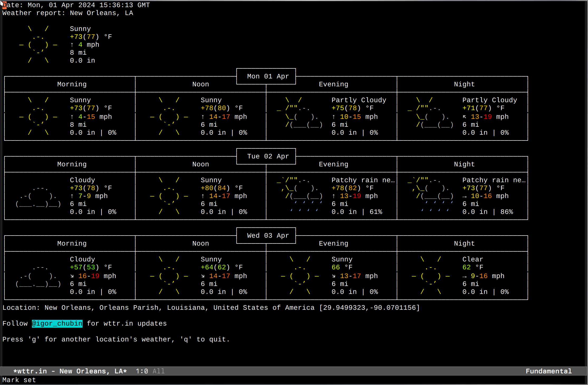Click Monday night partly cloudy icon
Screen dimensions: 588x385
click(x=432, y=116)
